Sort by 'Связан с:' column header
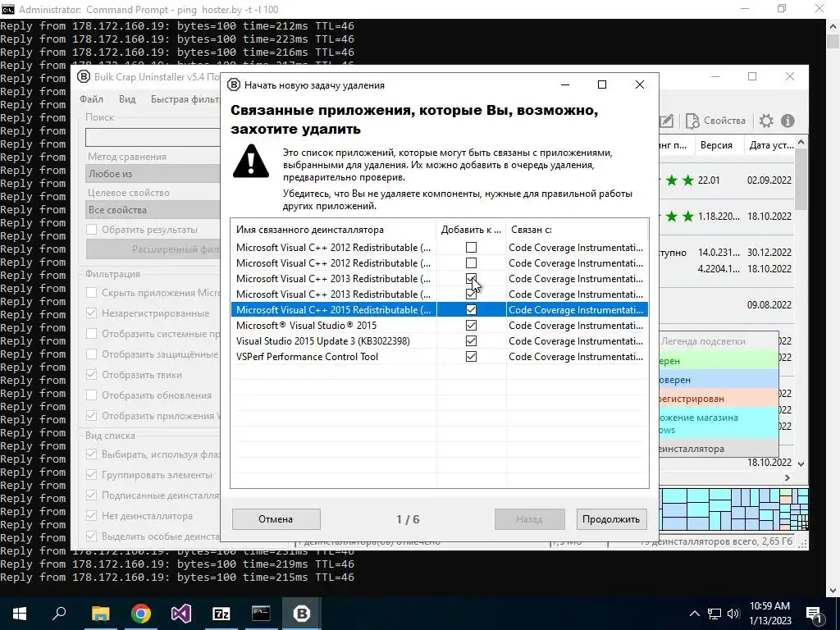 click(577, 230)
